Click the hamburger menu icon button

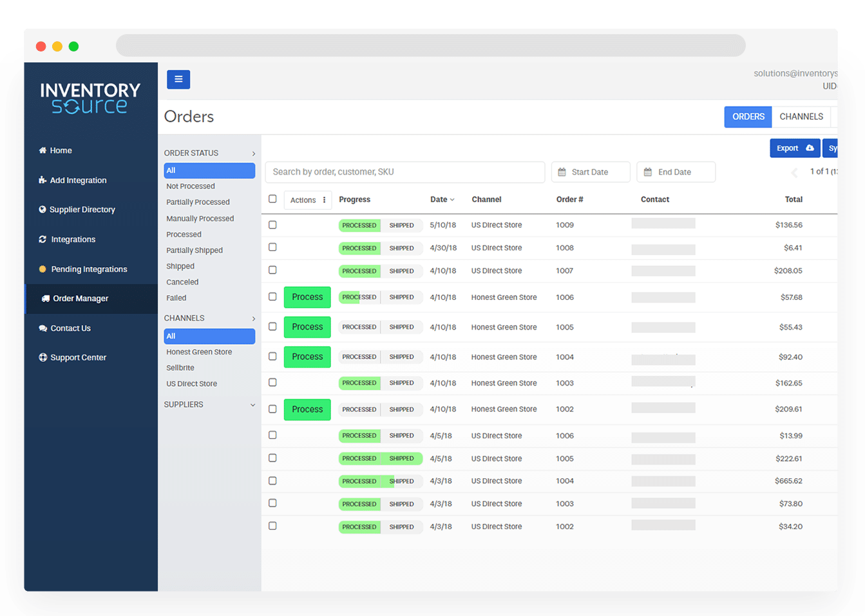pyautogui.click(x=178, y=79)
